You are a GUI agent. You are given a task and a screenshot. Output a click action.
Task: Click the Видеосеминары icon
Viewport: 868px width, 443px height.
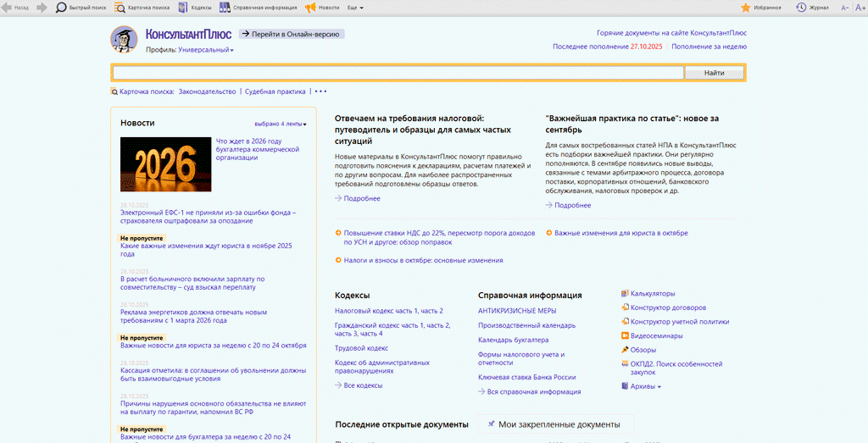625,335
